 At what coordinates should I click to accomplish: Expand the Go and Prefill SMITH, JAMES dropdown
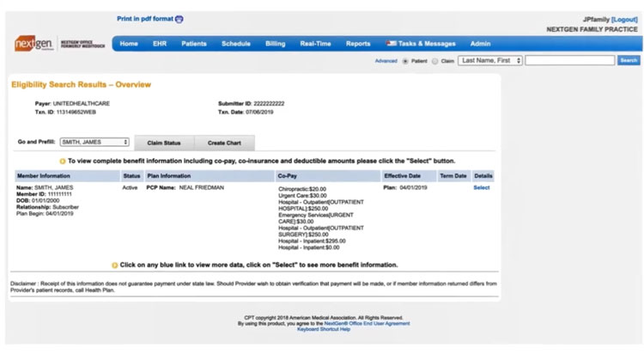click(94, 143)
